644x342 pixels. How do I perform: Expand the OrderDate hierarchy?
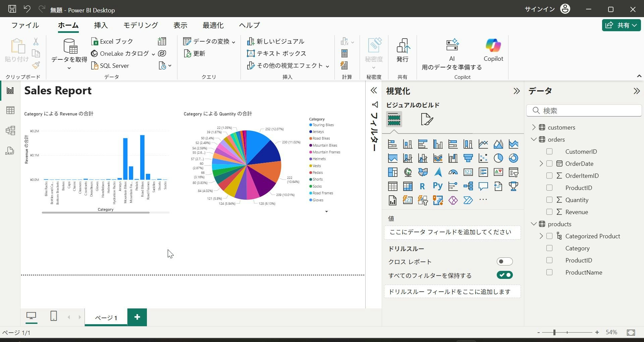click(x=541, y=163)
